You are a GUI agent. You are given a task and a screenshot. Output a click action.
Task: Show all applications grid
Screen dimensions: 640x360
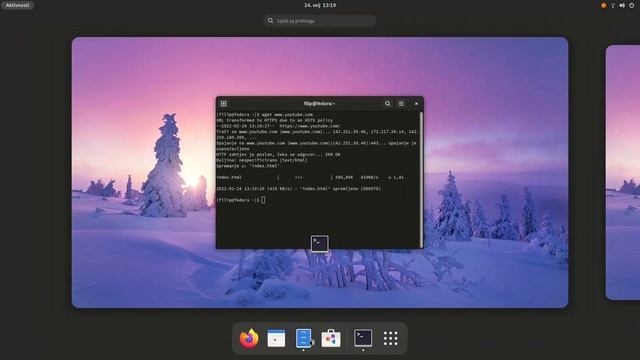click(391, 338)
